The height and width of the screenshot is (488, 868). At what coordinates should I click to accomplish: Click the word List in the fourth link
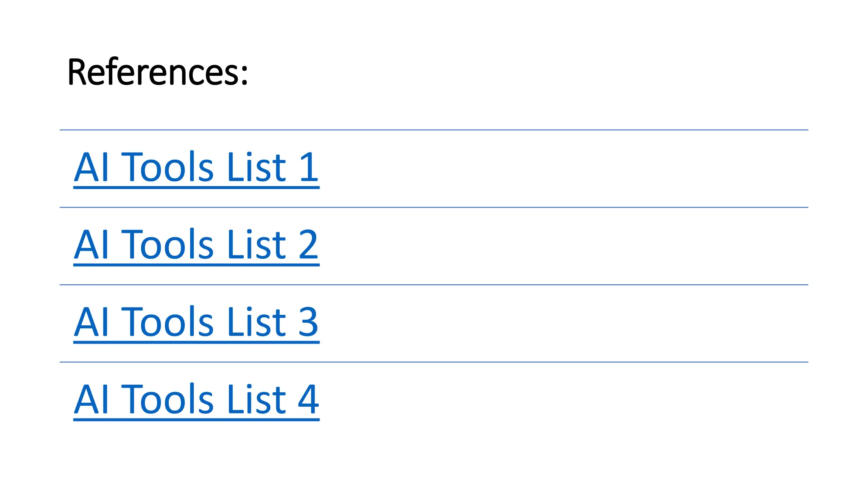click(x=257, y=399)
